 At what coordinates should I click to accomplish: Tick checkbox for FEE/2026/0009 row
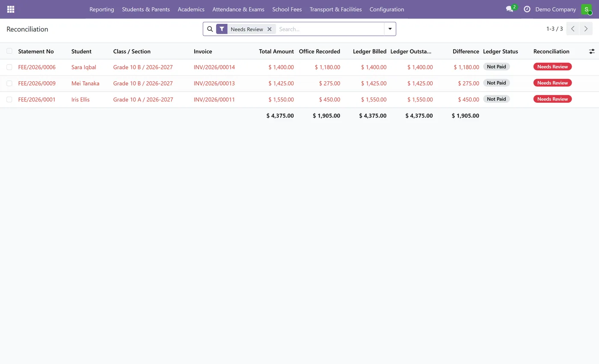9,83
